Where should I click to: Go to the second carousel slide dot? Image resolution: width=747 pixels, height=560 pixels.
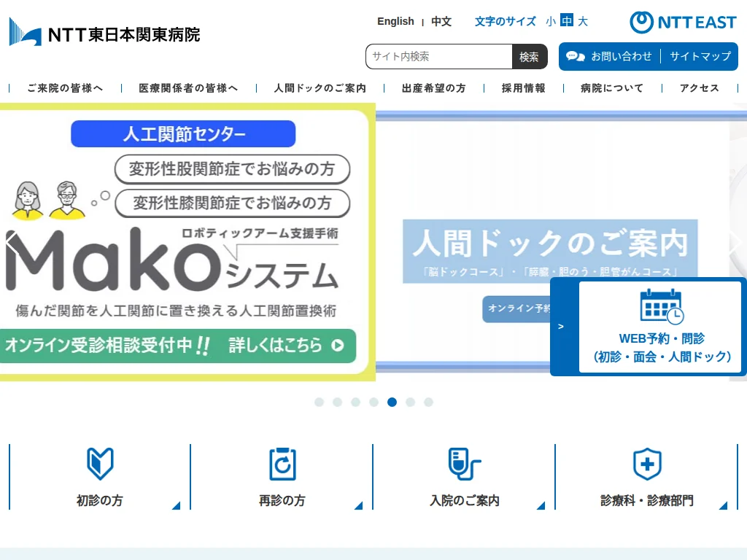[337, 402]
